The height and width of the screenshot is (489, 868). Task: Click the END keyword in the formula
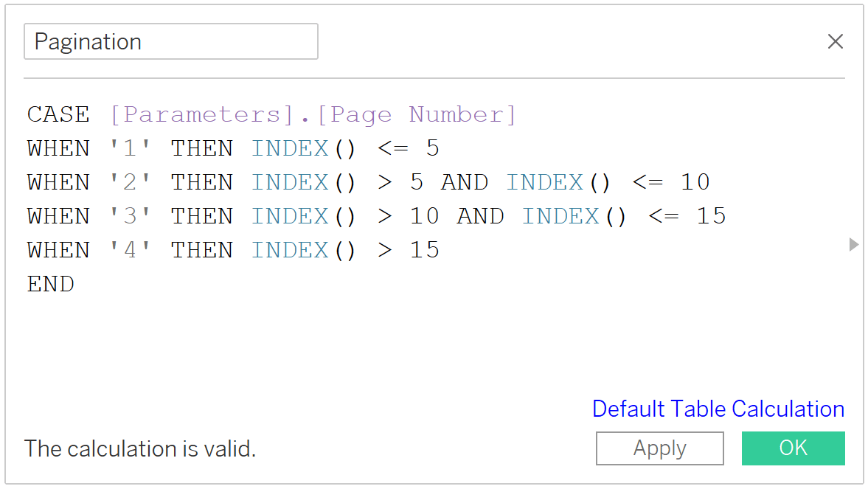coord(50,284)
